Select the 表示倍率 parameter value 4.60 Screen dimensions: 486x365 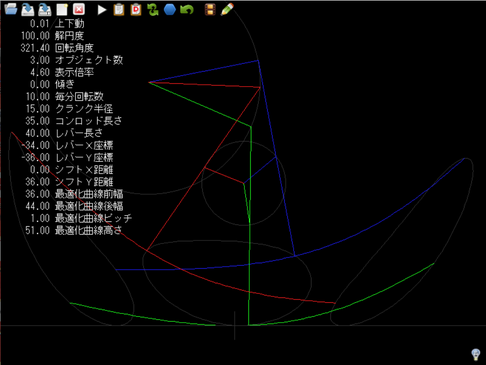tap(40, 72)
